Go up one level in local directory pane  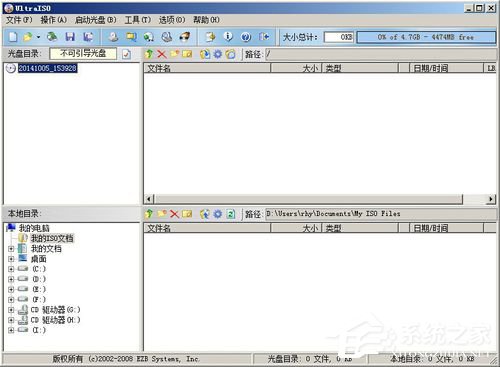pos(149,214)
